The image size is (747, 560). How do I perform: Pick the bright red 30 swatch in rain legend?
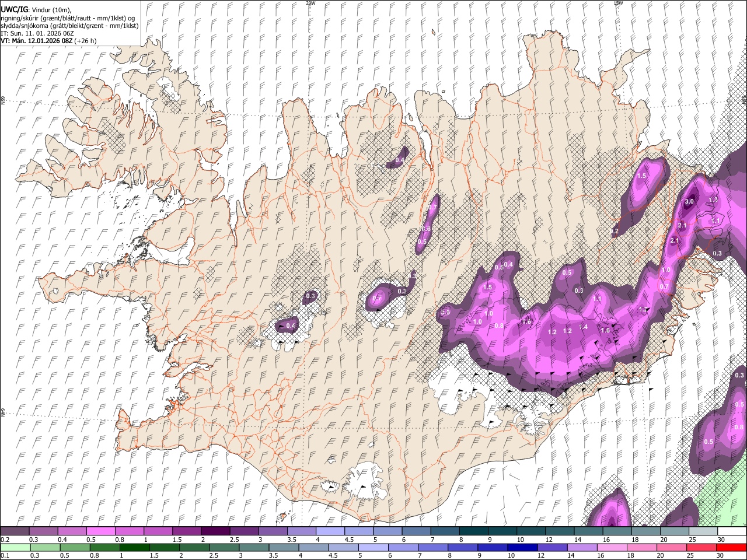731,548
